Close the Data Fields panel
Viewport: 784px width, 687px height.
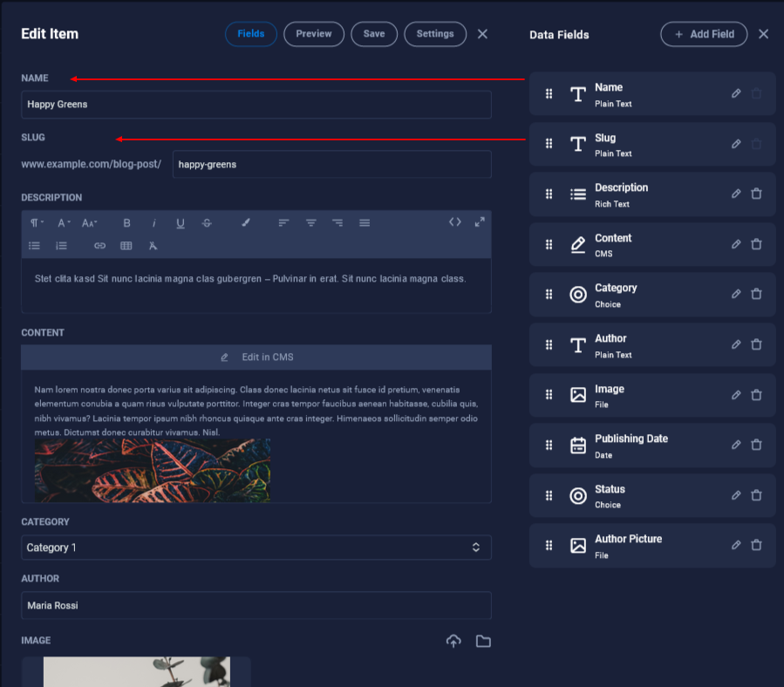[x=763, y=34]
